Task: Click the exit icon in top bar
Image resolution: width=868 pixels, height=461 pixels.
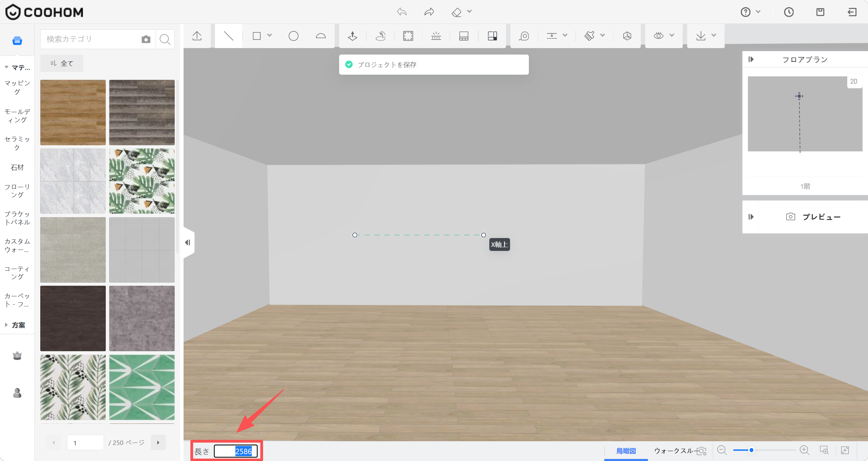Action: click(x=852, y=12)
